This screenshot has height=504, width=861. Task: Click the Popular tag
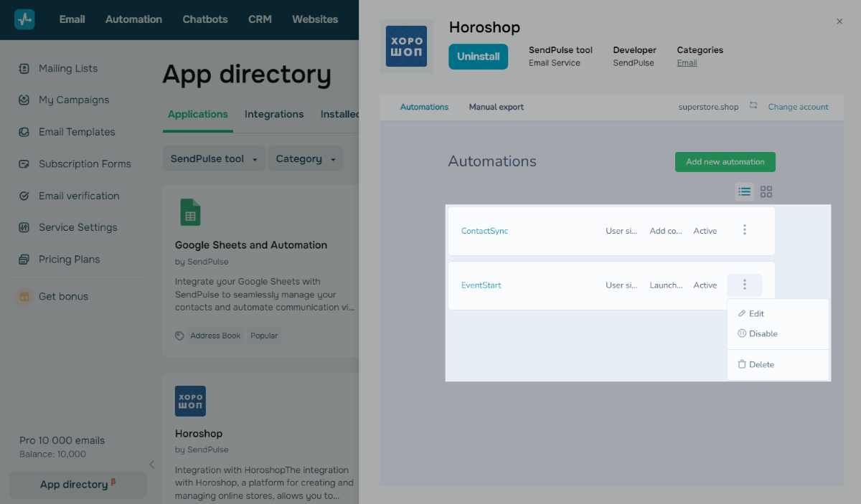pyautogui.click(x=264, y=336)
